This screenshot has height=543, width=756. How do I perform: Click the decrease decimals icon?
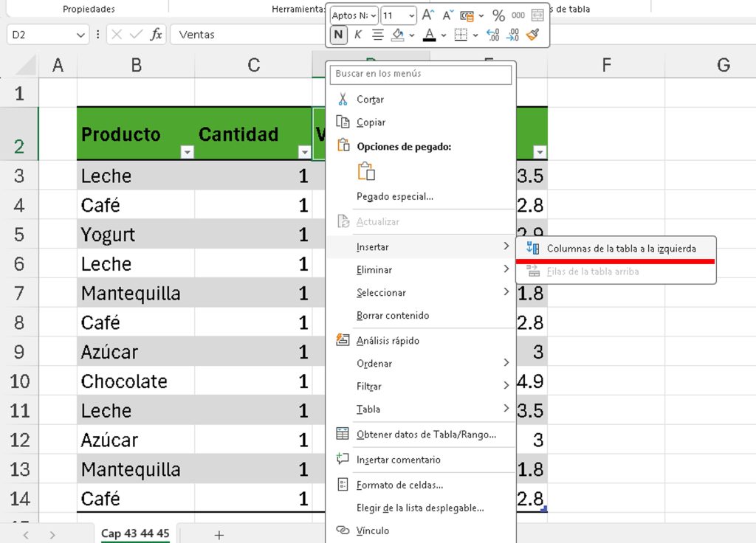[x=513, y=35]
